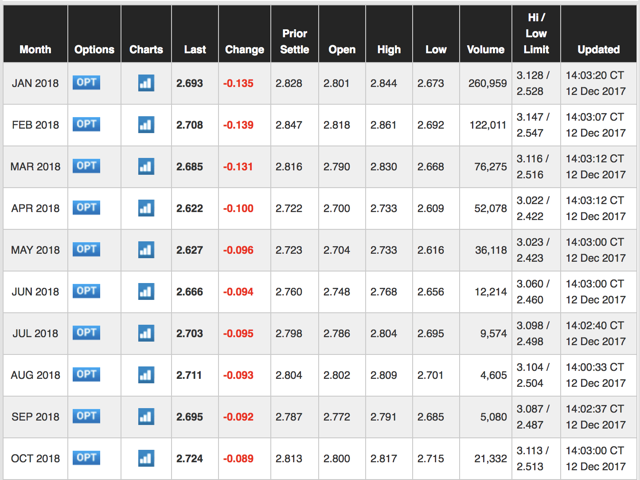Open the chart icon for SEP 2018
The height and width of the screenshot is (480, 640).
pyautogui.click(x=146, y=416)
